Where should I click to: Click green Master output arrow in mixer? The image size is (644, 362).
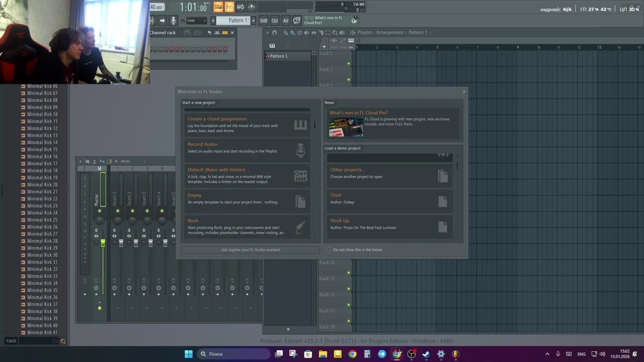click(100, 308)
